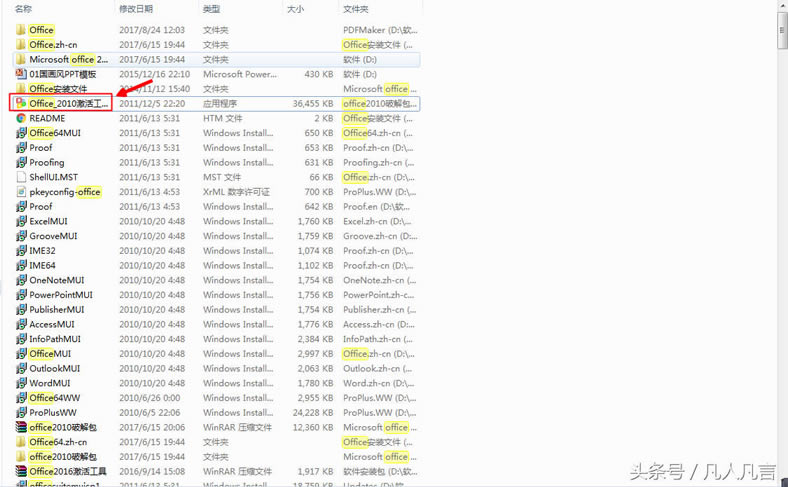Sort by the 名称 column header
788x487 pixels.
coord(24,9)
